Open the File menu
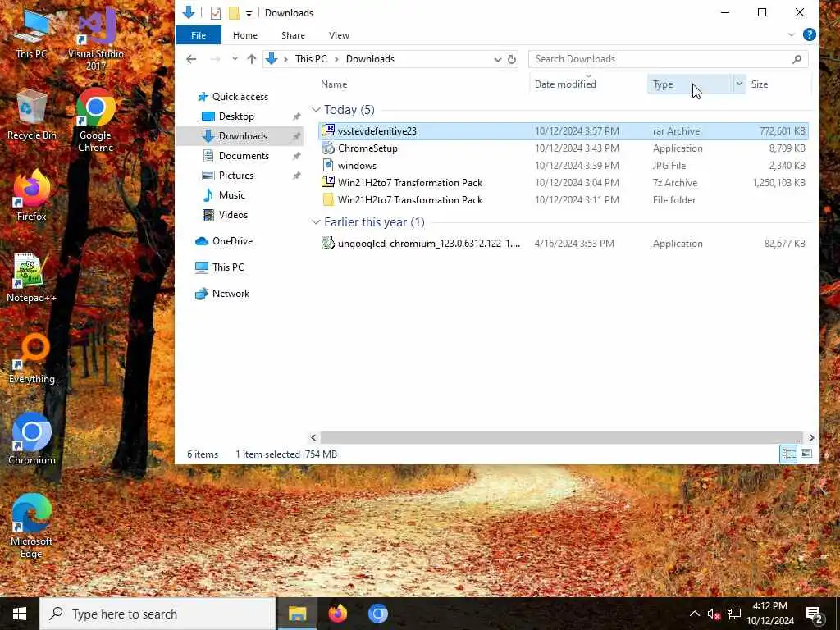Image resolution: width=840 pixels, height=630 pixels. pos(199,35)
